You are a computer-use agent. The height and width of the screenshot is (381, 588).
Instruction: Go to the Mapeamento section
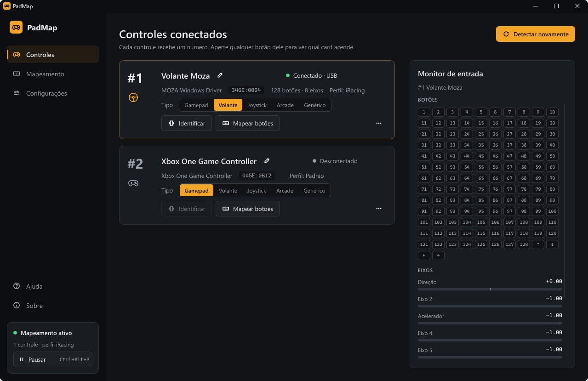click(x=53, y=74)
